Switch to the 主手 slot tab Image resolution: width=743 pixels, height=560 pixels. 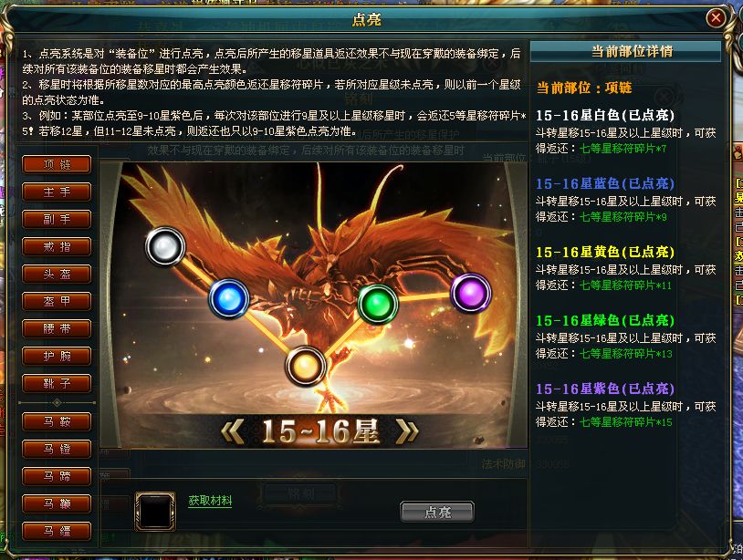57,192
